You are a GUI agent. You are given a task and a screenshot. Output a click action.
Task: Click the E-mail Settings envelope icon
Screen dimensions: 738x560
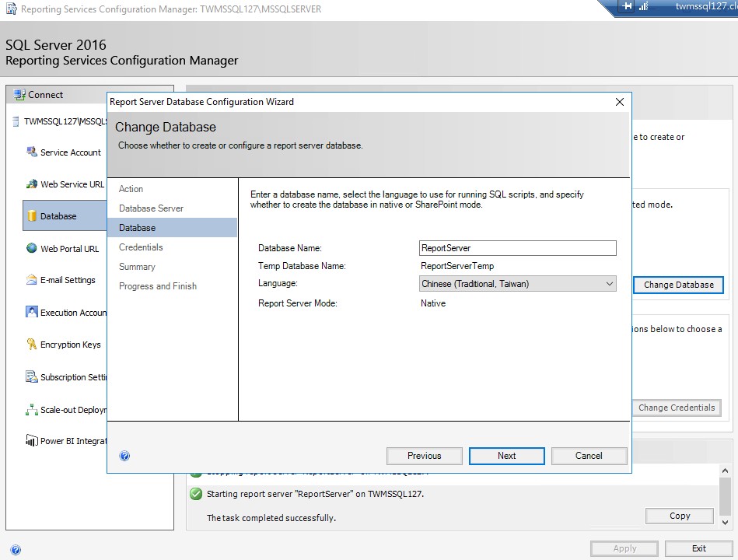pyautogui.click(x=32, y=280)
